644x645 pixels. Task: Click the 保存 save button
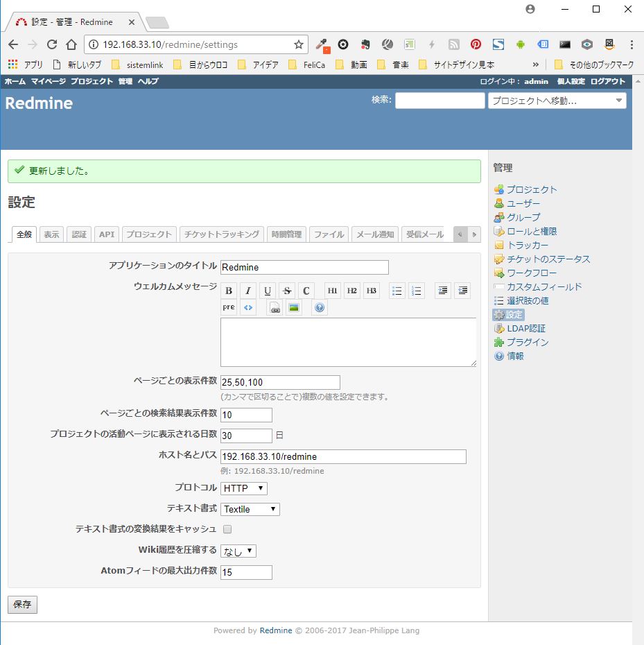pyautogui.click(x=22, y=604)
